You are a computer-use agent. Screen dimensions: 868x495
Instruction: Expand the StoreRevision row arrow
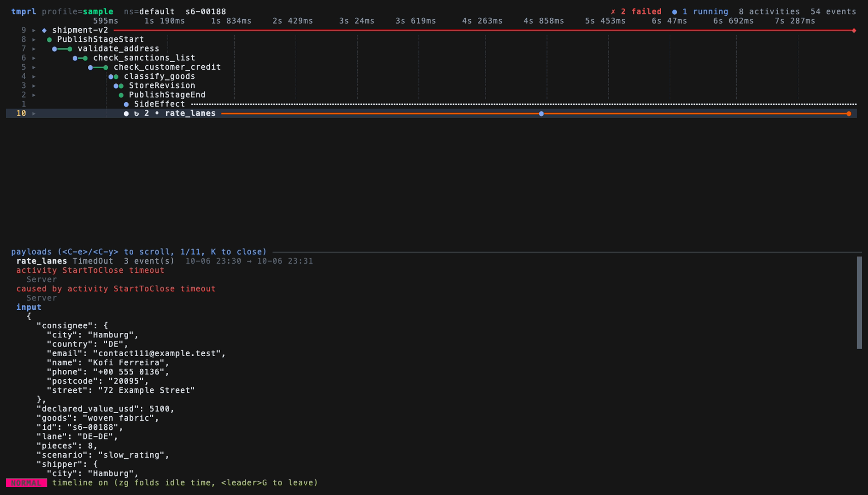34,86
